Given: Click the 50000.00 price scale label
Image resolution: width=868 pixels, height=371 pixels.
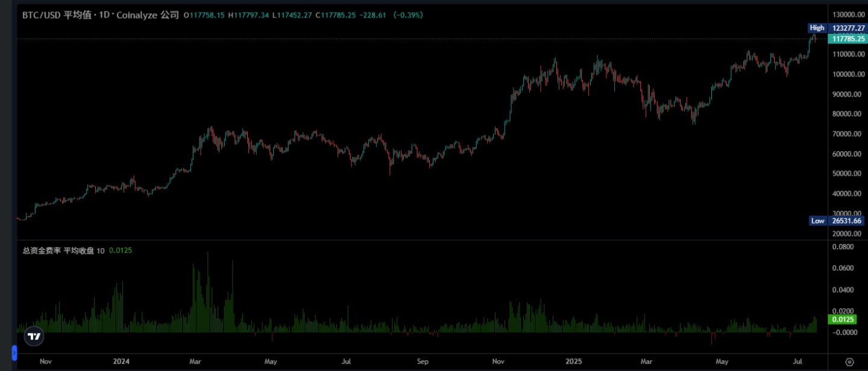Looking at the screenshot, I should pos(847,173).
